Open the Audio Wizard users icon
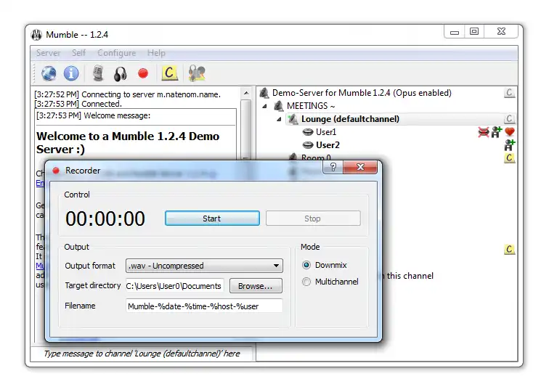Screen dimensions: 549x392 [197, 73]
